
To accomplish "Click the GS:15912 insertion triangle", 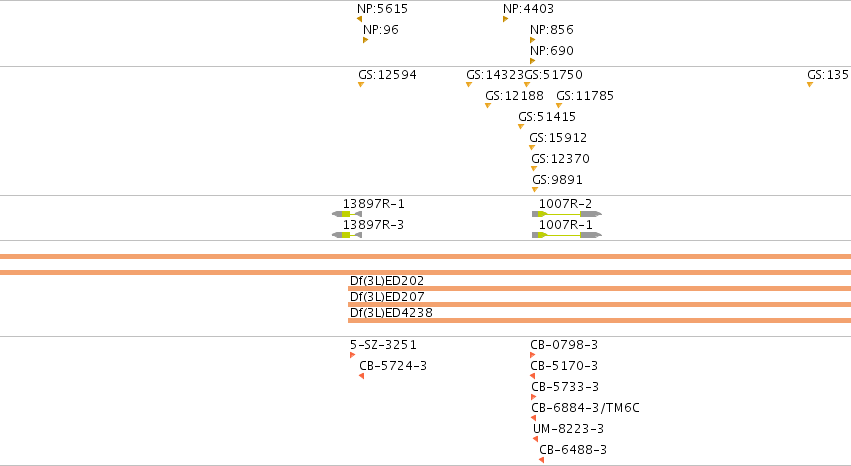I will click(x=532, y=148).
